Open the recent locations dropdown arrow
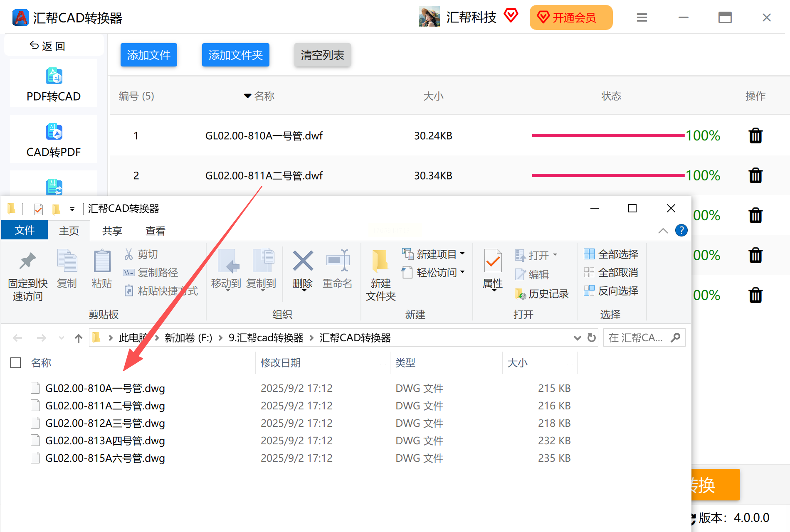Image resolution: width=790 pixels, height=532 pixels. [x=62, y=338]
